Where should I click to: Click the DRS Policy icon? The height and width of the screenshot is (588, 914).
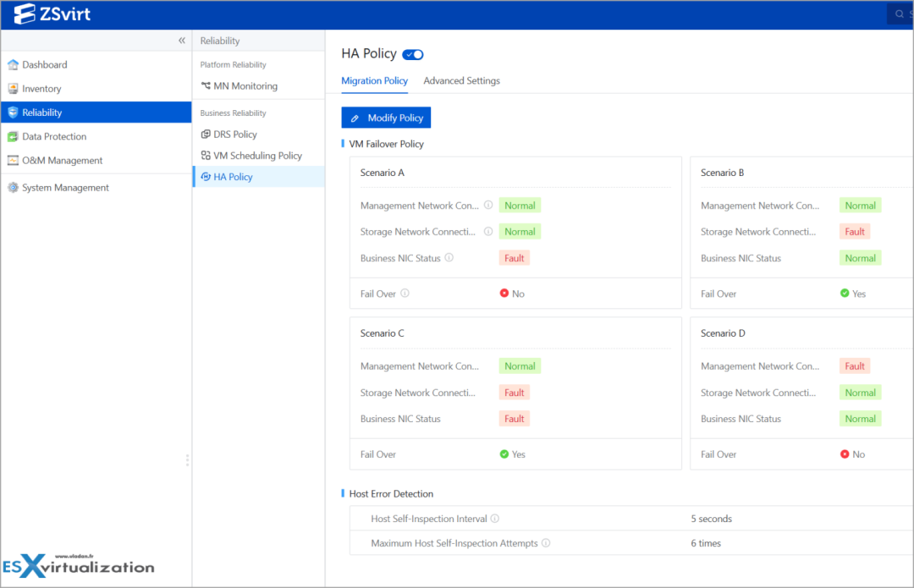(206, 134)
